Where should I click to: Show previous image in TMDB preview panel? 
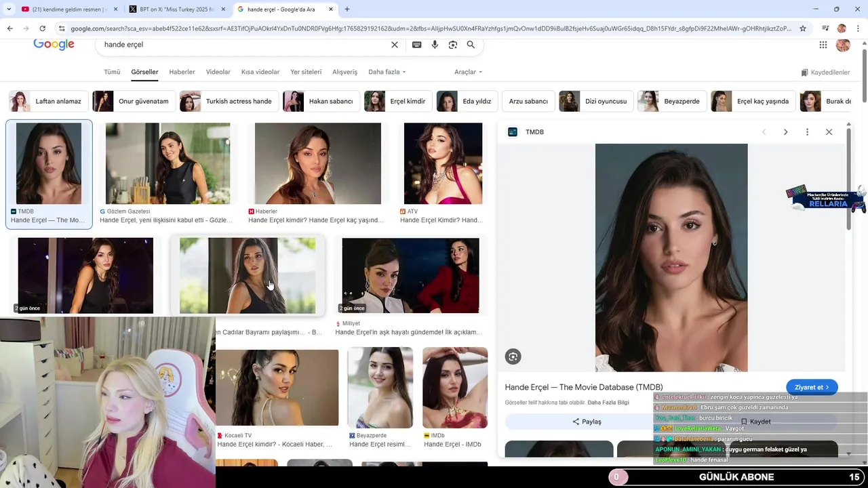pos(764,132)
